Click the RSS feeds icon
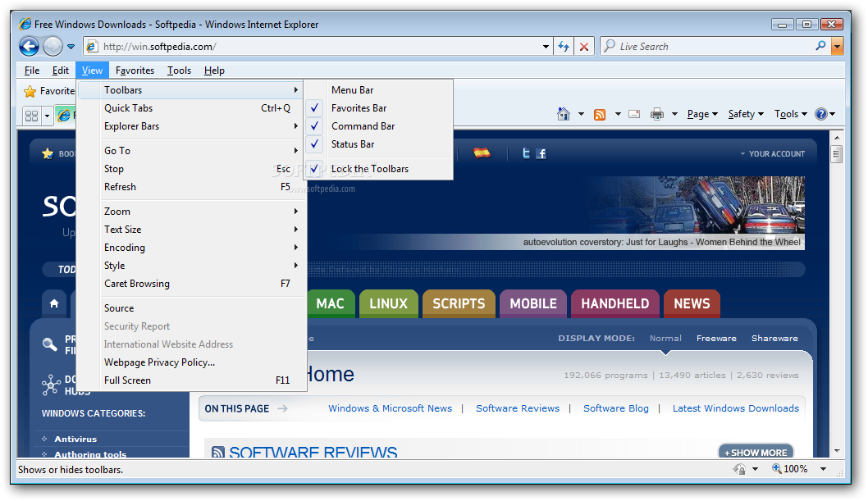The width and height of the screenshot is (868, 501). pyautogui.click(x=600, y=115)
